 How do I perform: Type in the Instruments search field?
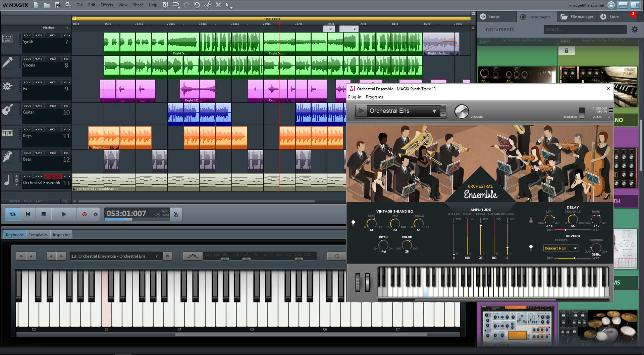pos(585,29)
